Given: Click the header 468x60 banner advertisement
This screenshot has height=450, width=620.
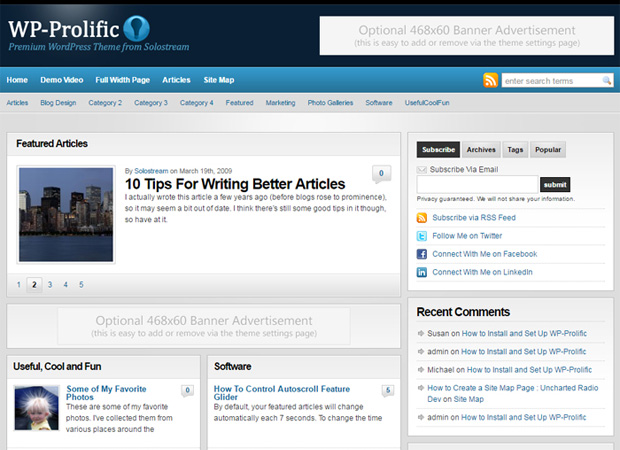Looking at the screenshot, I should coord(467,36).
